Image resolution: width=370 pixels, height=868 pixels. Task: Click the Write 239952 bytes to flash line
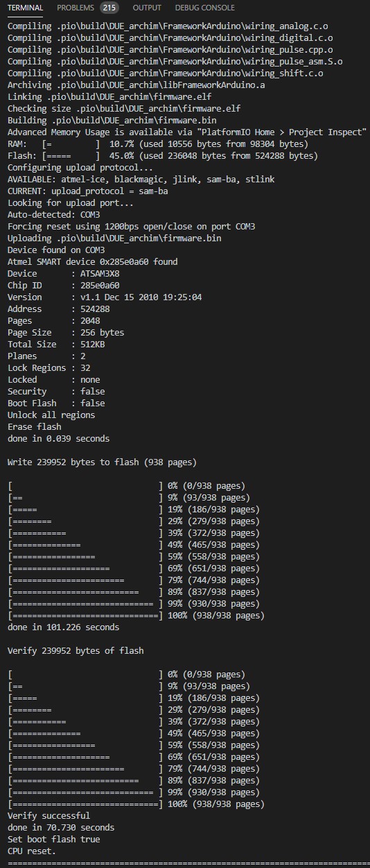(102, 462)
